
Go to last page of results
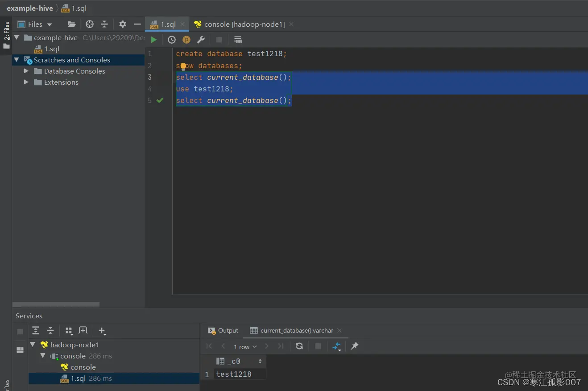pyautogui.click(x=281, y=346)
